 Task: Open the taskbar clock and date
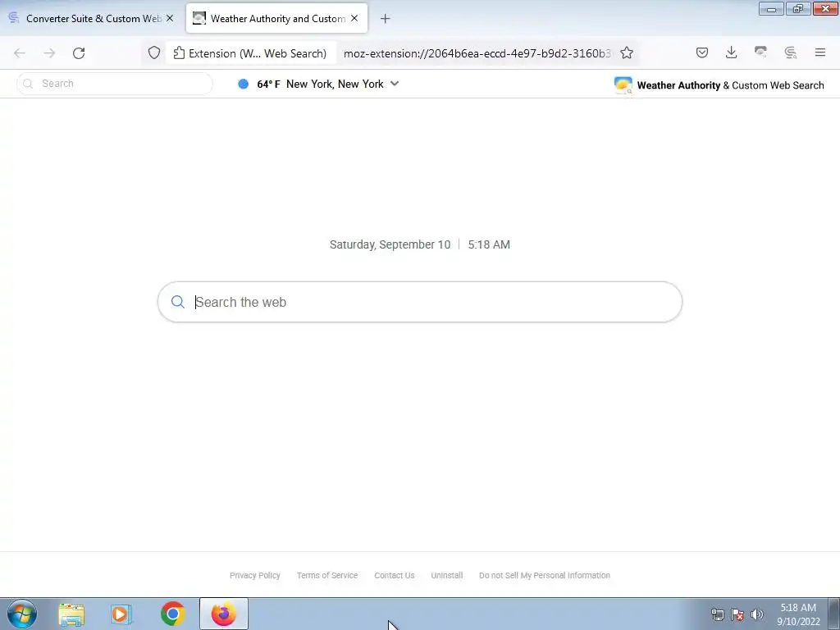click(798, 614)
